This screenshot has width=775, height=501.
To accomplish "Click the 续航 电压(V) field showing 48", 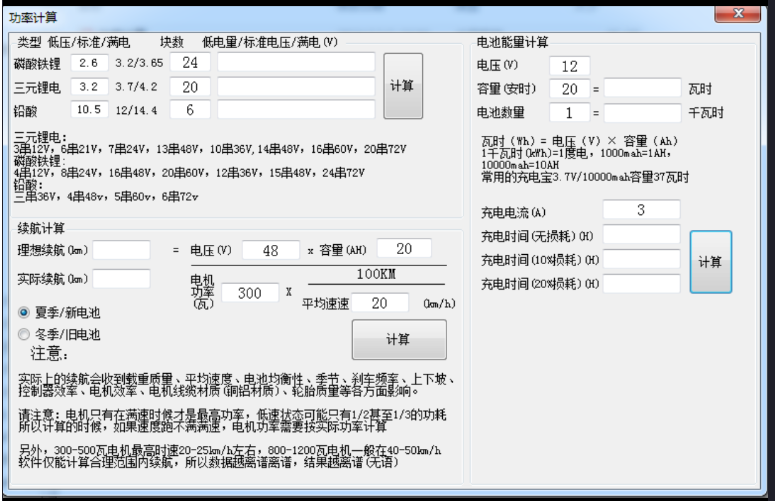I will tap(270, 249).
